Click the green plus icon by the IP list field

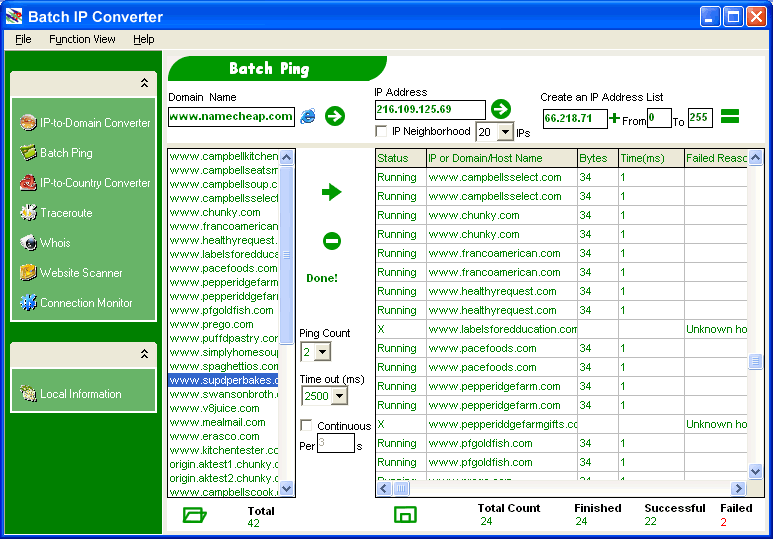[614, 118]
